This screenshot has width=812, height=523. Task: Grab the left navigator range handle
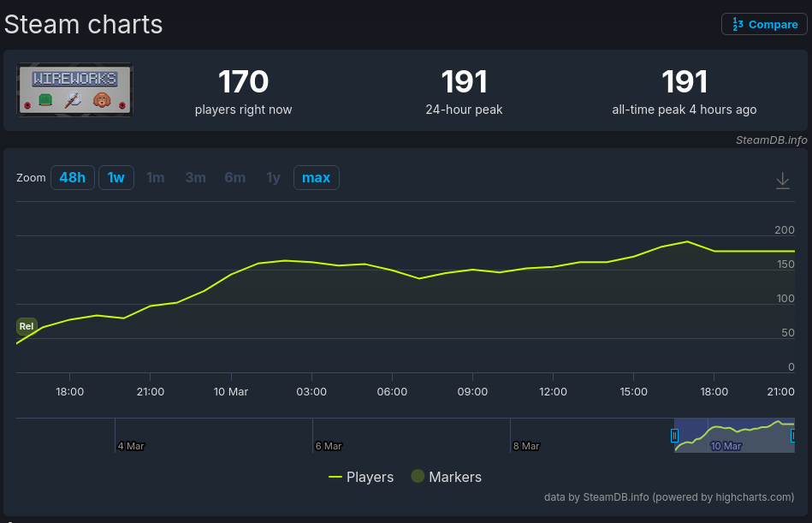[x=674, y=436]
